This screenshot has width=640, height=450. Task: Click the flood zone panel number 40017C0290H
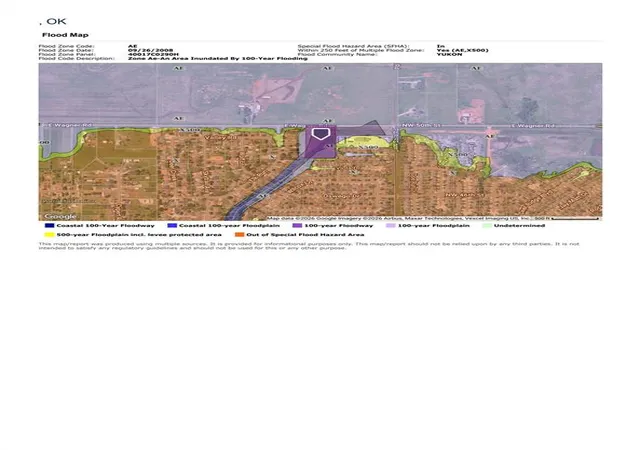tap(153, 54)
